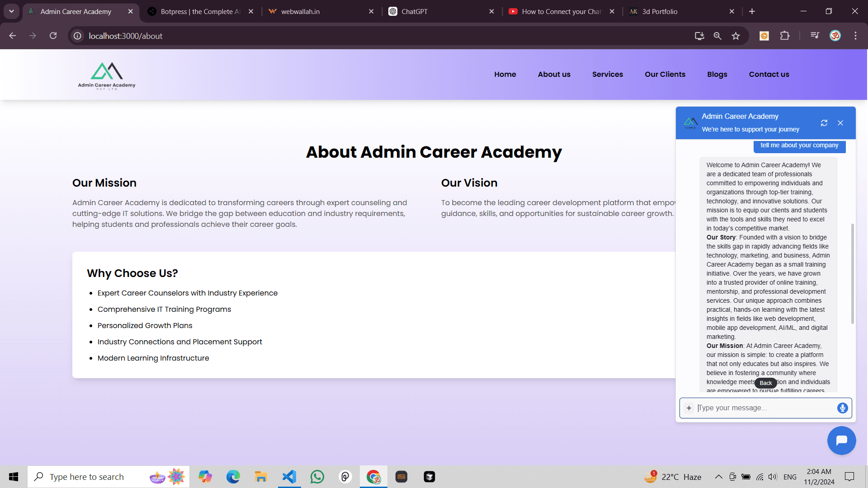Select 'Expert Career Counselors with Industry Experience' text
Screen dimensions: 868x488
188,293
